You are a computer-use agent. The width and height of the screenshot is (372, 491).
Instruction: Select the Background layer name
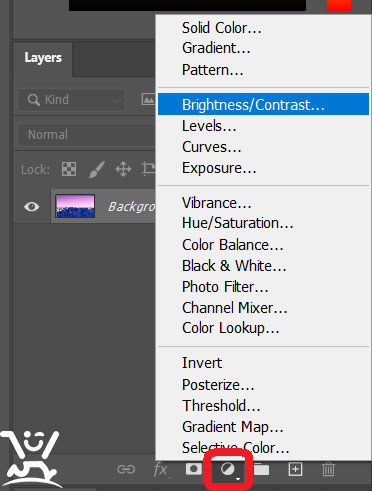click(x=132, y=207)
